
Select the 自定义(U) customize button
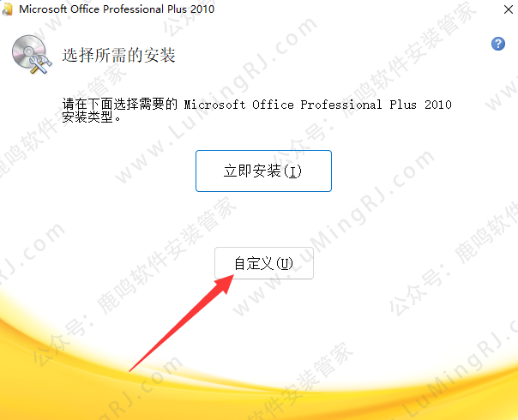tap(264, 263)
